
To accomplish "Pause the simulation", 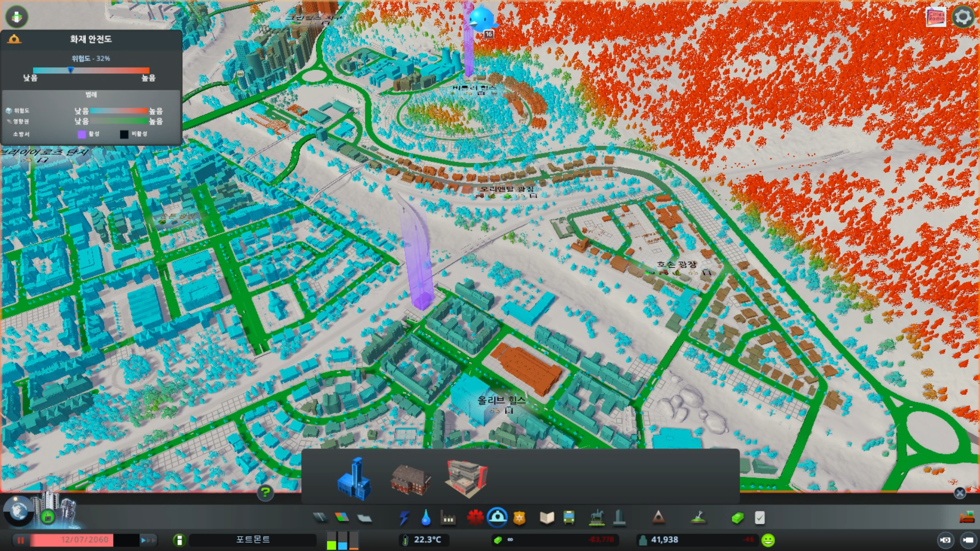I will coord(21,540).
